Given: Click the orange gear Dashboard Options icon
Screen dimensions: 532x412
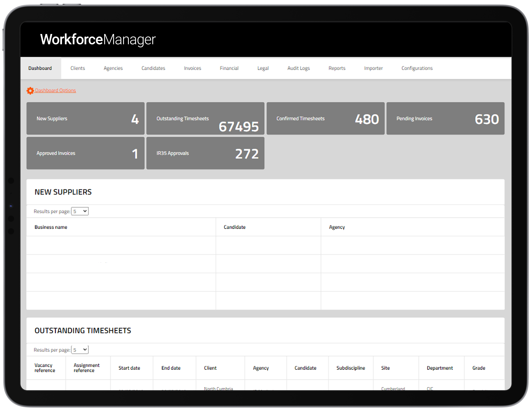Looking at the screenshot, I should (30, 91).
